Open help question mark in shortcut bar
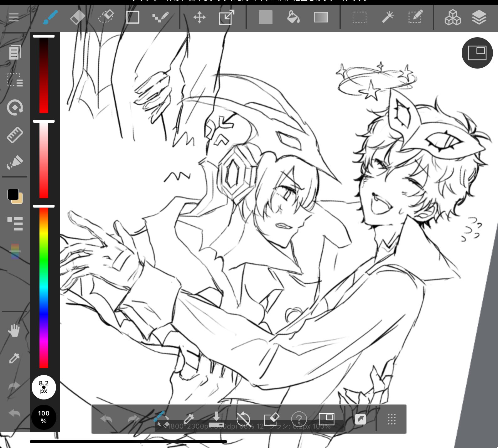The width and height of the screenshot is (498, 448). pyautogui.click(x=299, y=419)
